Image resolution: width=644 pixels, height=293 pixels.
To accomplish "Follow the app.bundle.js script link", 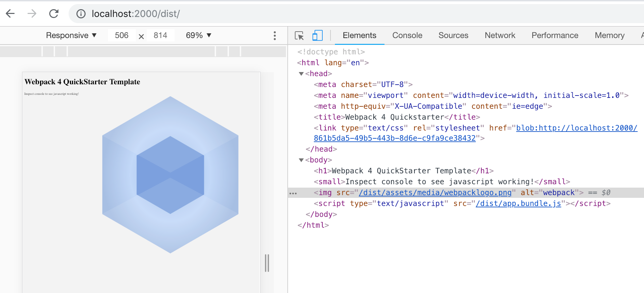I will 518,204.
